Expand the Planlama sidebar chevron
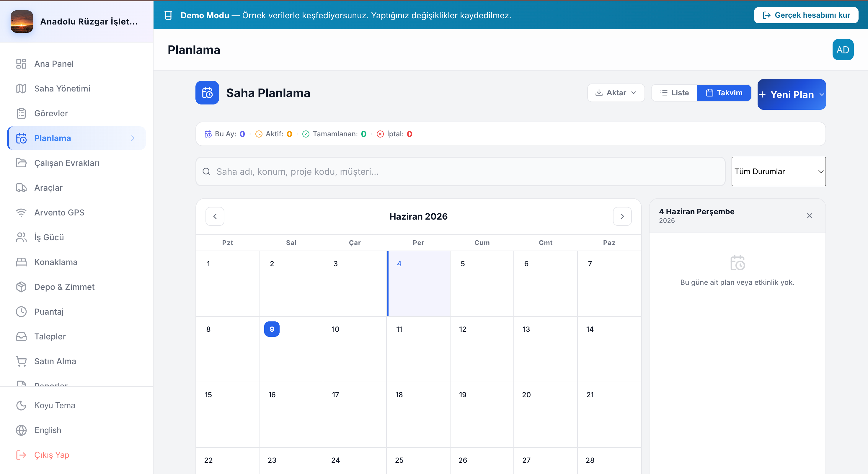Viewport: 868px width, 474px height. (133, 138)
